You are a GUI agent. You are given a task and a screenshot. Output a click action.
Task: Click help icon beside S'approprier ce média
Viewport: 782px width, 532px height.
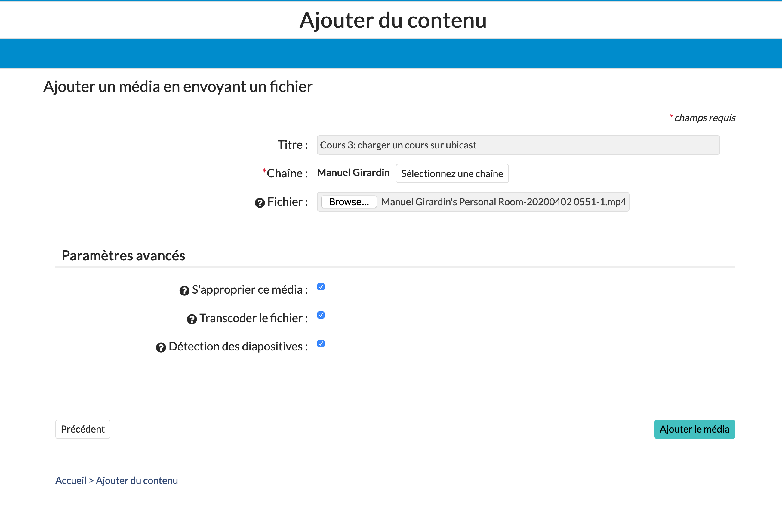click(x=184, y=291)
